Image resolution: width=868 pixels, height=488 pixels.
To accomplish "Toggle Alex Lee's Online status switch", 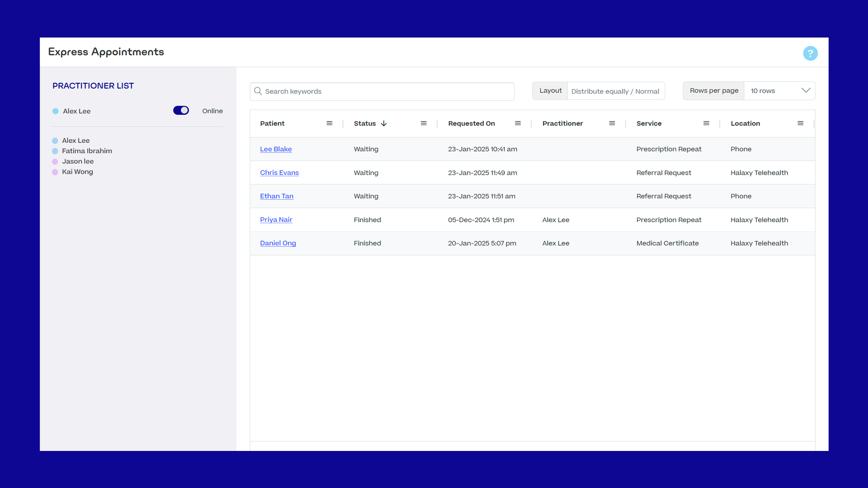I will point(181,111).
